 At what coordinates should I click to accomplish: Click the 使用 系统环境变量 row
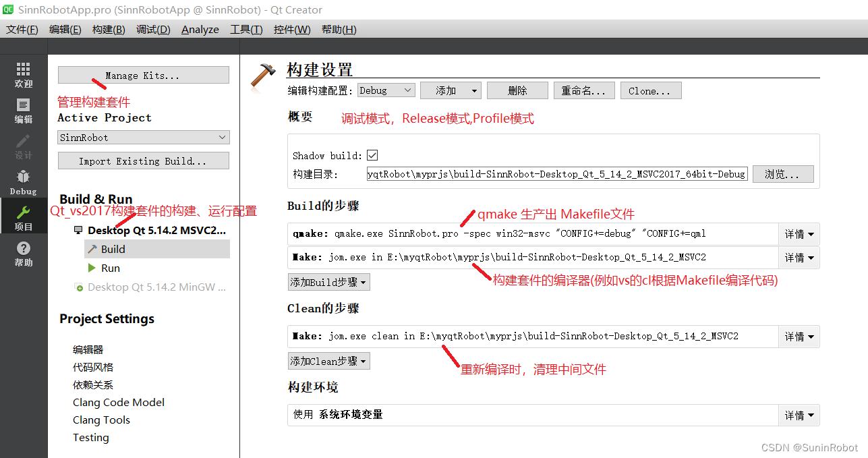(x=533, y=415)
